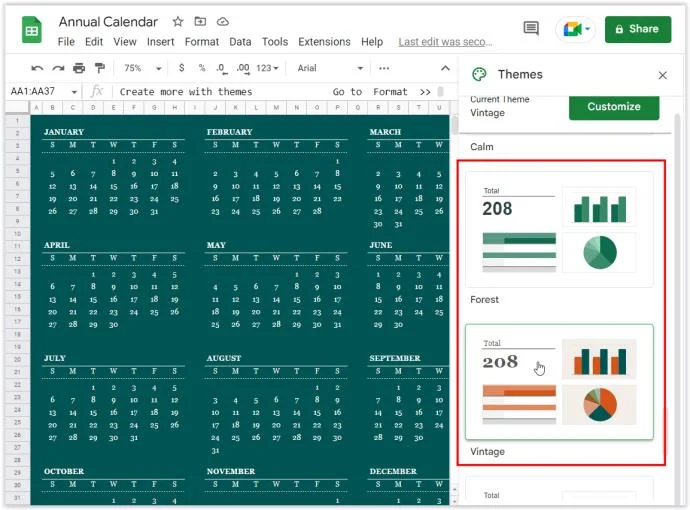Open more toolbar options ellipsis
Image resolution: width=690 pixels, height=510 pixels.
click(384, 68)
